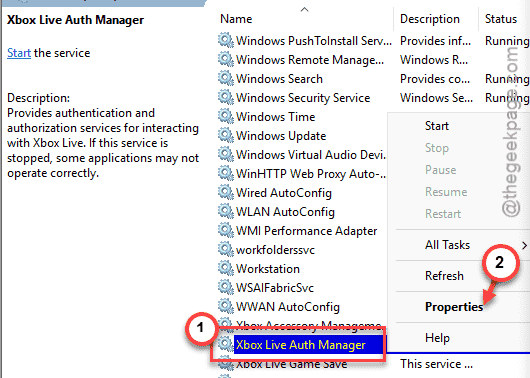Click gear icon beside workfolderssvc
The width and height of the screenshot is (530, 378).
point(225,250)
